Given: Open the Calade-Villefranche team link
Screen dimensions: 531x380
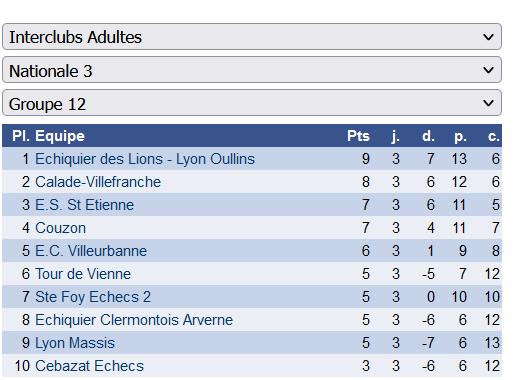Looking at the screenshot, I should 98,182.
